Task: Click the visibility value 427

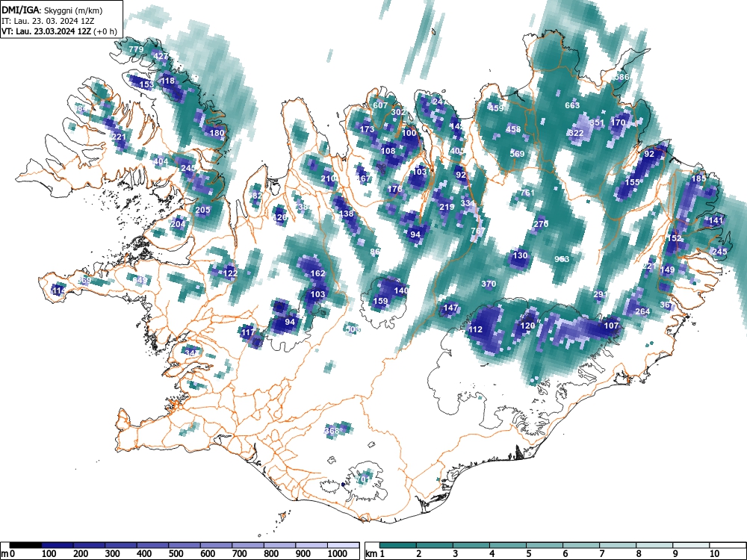Action: [161, 56]
